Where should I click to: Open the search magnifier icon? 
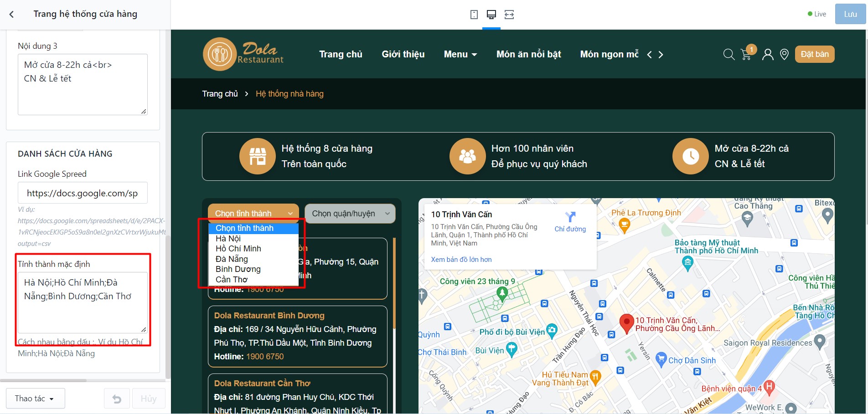point(729,55)
